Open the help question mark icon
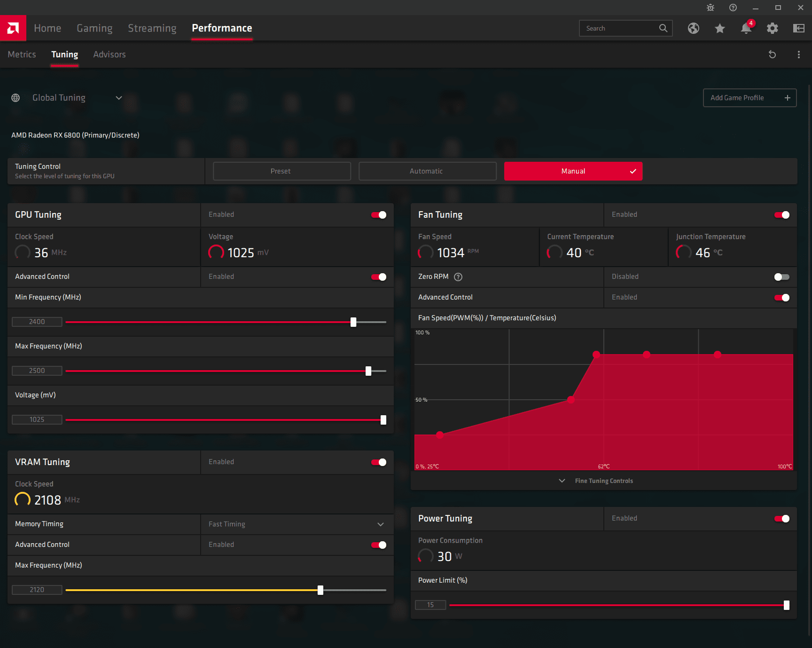 733,8
